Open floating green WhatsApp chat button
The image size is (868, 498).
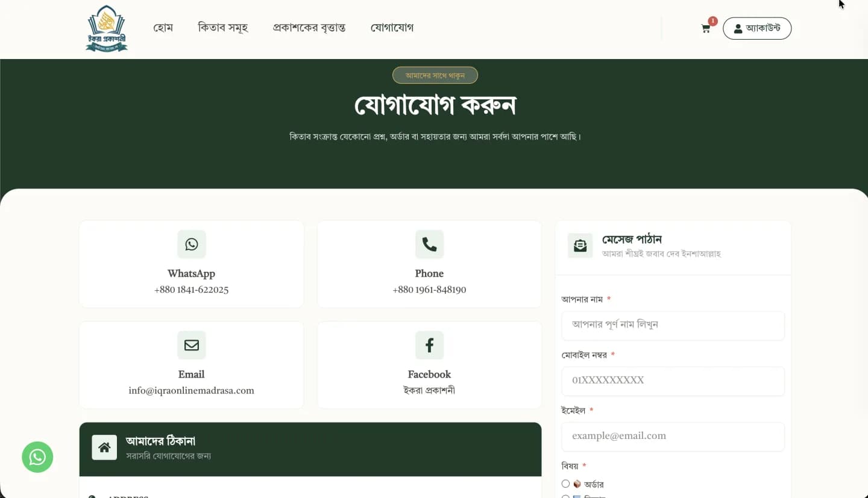pos(37,457)
